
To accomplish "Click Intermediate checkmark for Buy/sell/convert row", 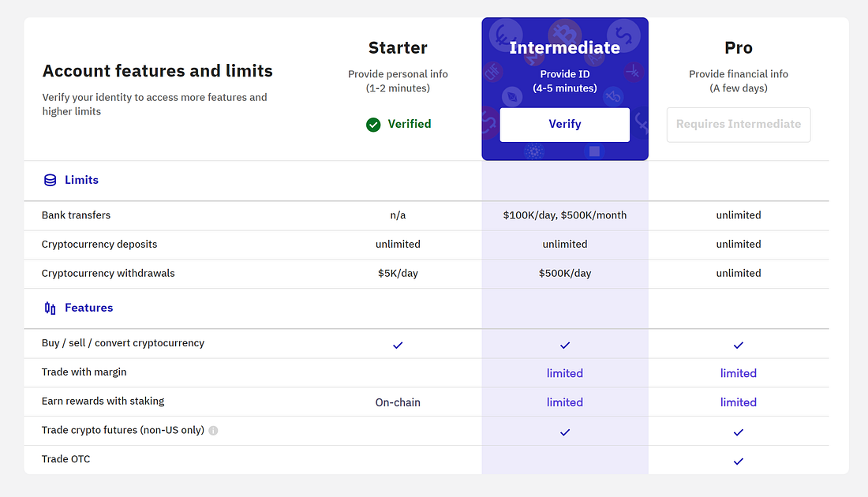I will click(x=565, y=345).
